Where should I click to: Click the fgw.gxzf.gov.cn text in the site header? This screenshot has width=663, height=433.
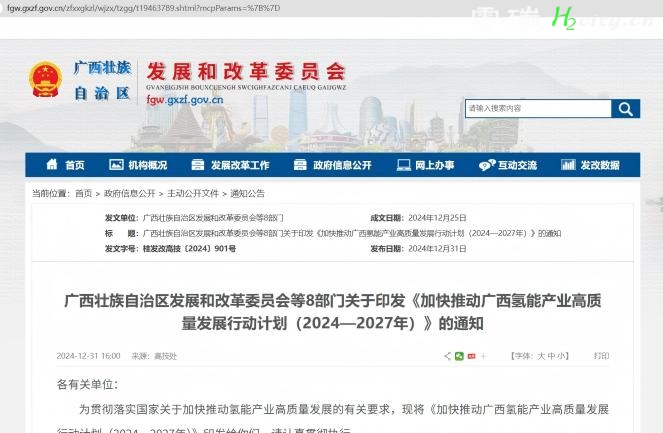185,100
